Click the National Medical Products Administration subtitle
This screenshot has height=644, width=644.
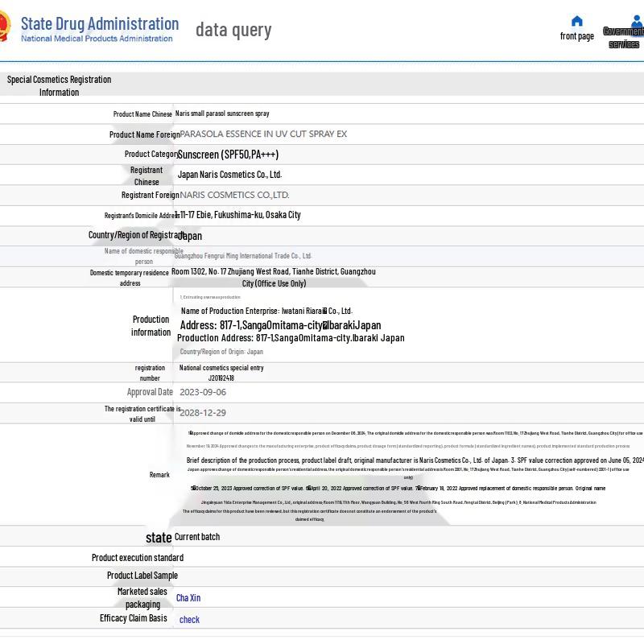(x=97, y=39)
